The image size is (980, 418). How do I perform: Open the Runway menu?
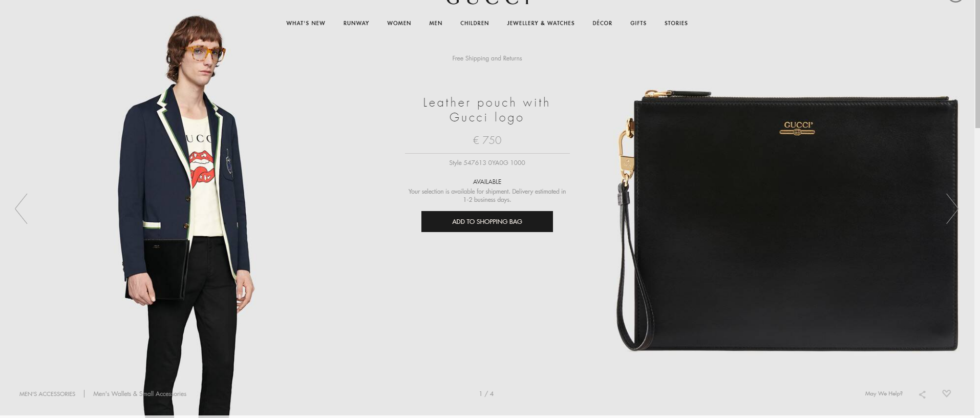pos(356,23)
